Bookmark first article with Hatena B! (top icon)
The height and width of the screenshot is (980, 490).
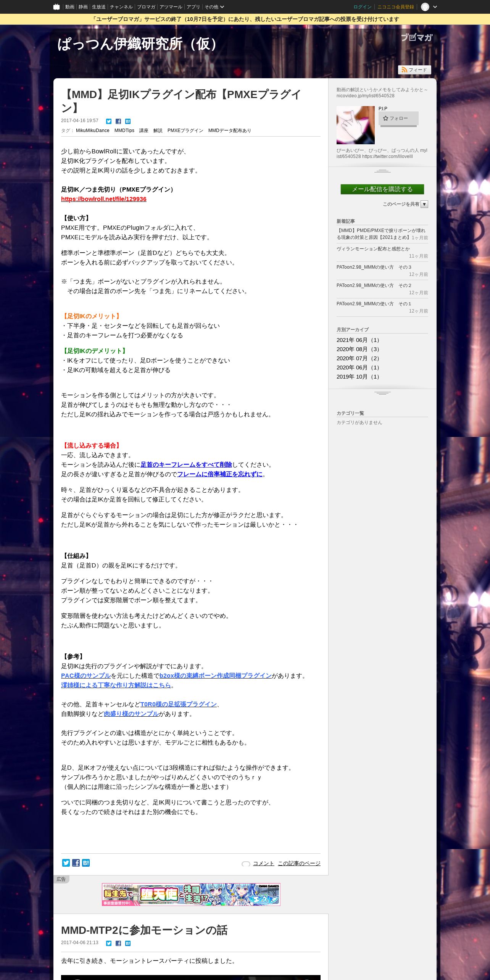128,121
